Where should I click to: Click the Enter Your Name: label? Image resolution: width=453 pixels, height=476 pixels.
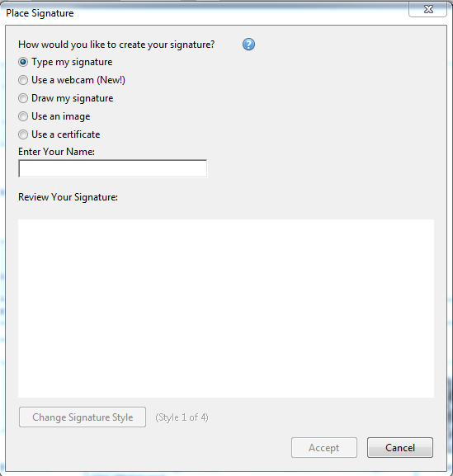56,152
